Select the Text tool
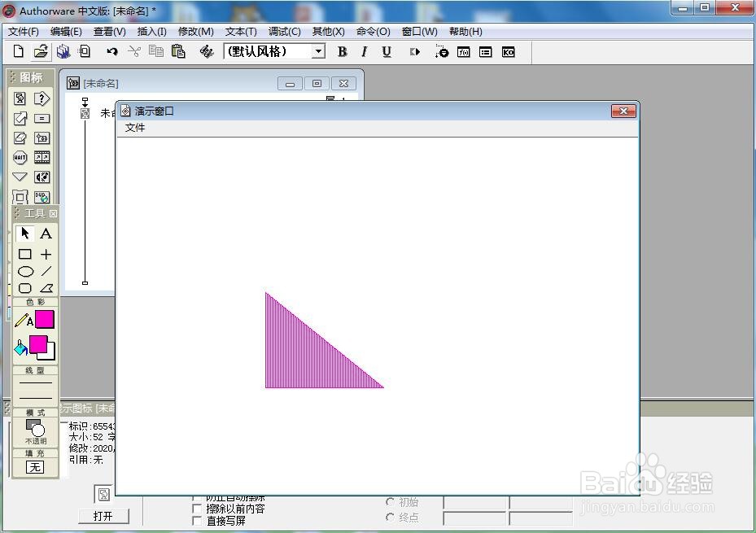This screenshot has height=533, width=756. pos(46,234)
